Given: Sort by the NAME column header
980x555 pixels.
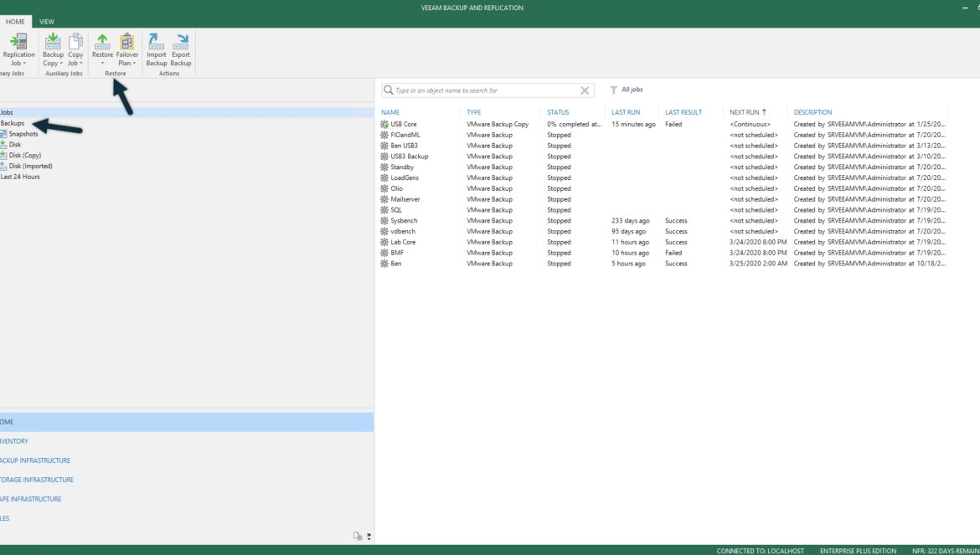Looking at the screenshot, I should point(390,112).
